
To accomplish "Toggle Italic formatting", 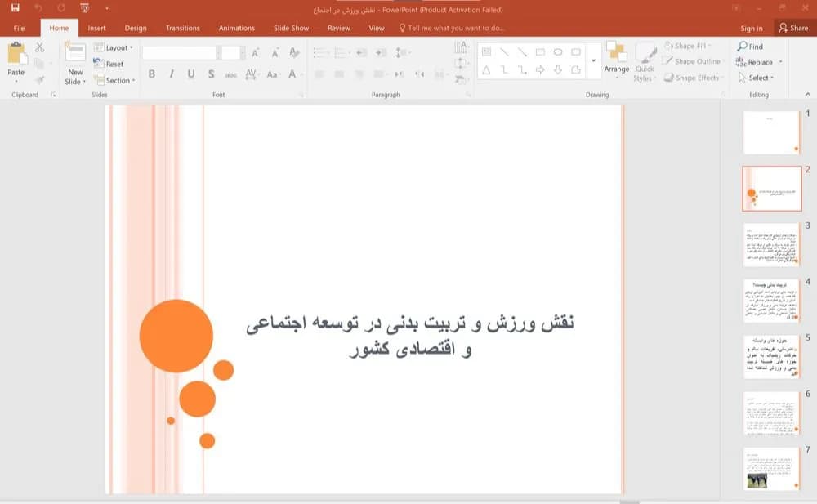I will coord(172,74).
